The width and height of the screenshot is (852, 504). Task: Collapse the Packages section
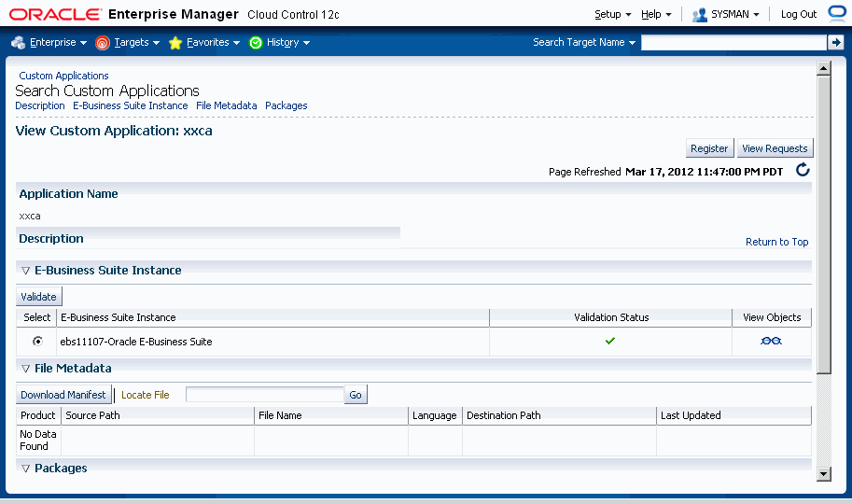(25, 469)
